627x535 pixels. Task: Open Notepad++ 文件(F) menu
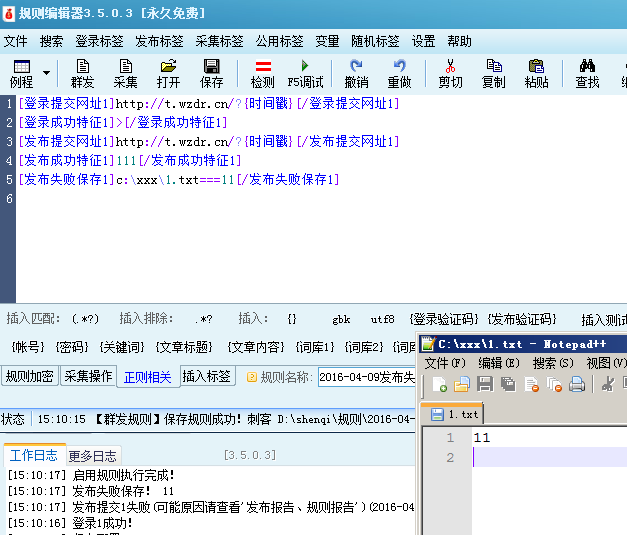coord(445,363)
